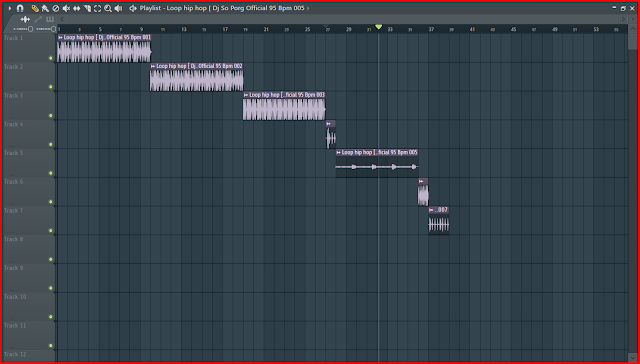Select the 007 clip waveform on Track 7

coord(439,224)
